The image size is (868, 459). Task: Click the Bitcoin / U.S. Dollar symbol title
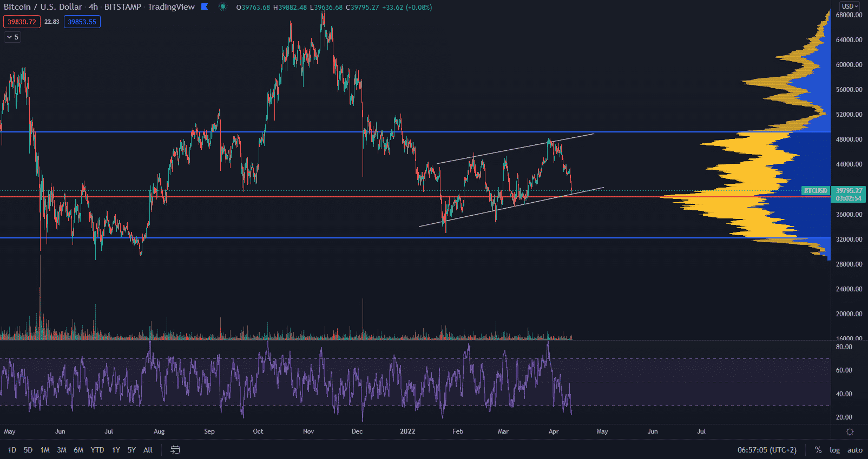point(43,7)
